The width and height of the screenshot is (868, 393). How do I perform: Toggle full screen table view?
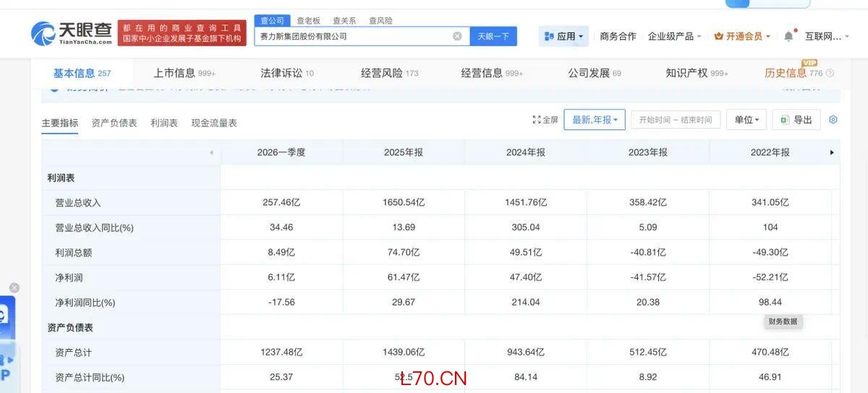tap(545, 120)
